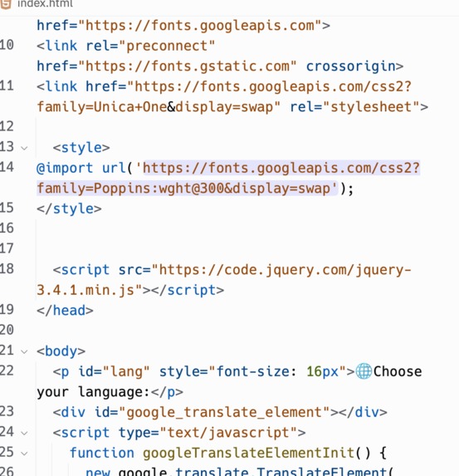Click the highlighted Poppins:wght@300 import URL

[228, 179]
